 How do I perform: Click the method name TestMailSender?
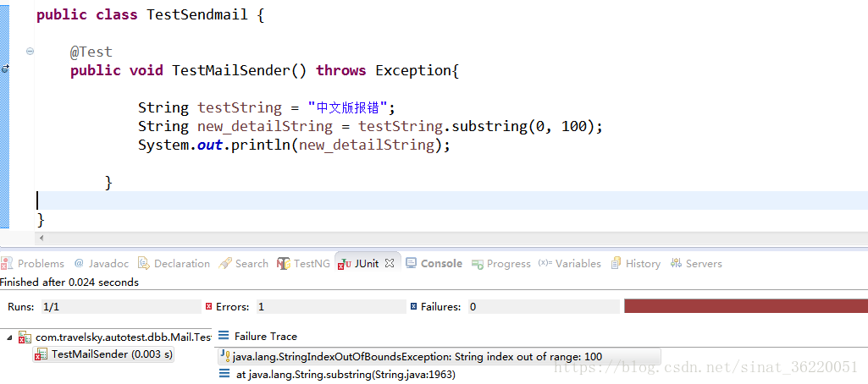[231, 71]
